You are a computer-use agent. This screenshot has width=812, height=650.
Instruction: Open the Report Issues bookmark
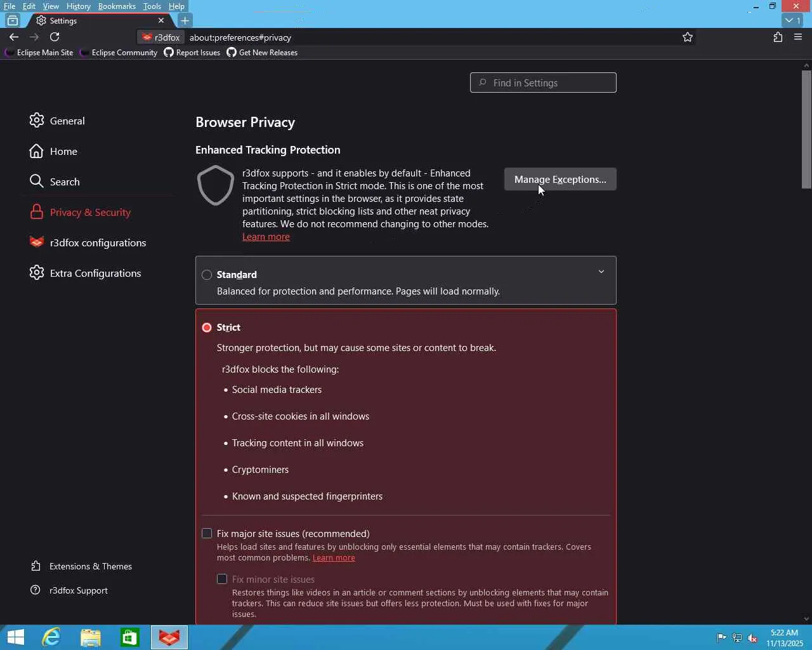pyautogui.click(x=192, y=53)
